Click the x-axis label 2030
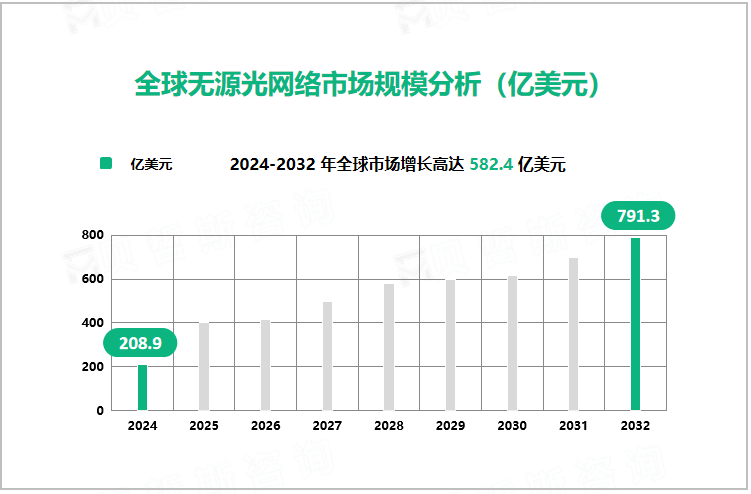The image size is (751, 494). (512, 425)
